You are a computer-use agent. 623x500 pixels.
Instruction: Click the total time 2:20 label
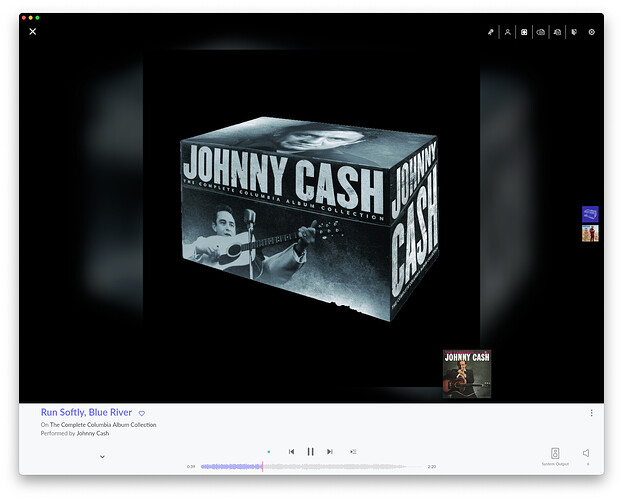[432, 467]
